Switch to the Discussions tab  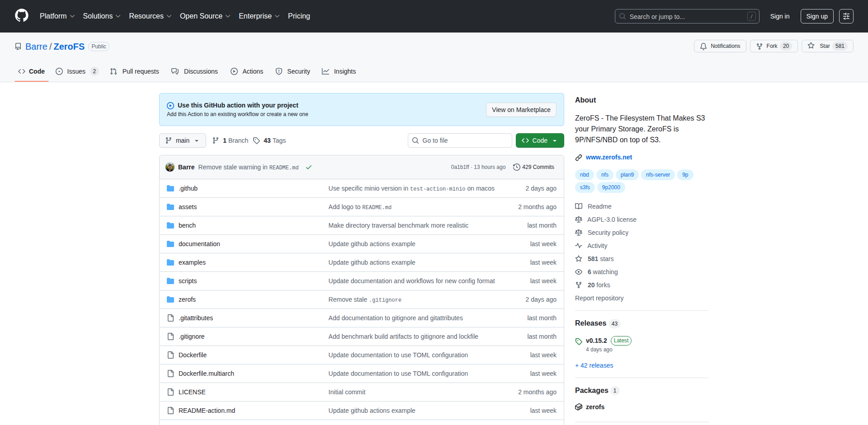pos(195,71)
